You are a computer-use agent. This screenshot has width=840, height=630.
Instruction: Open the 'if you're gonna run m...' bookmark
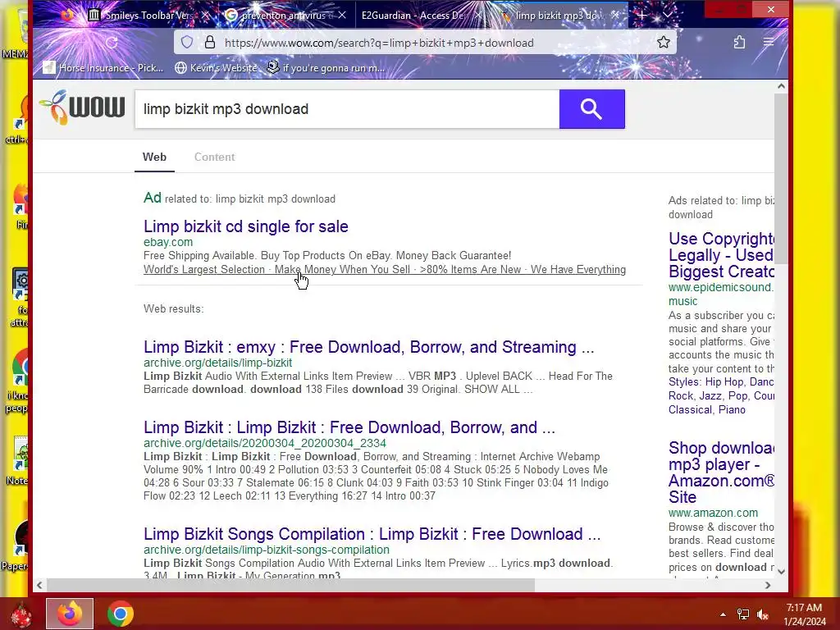coord(326,67)
